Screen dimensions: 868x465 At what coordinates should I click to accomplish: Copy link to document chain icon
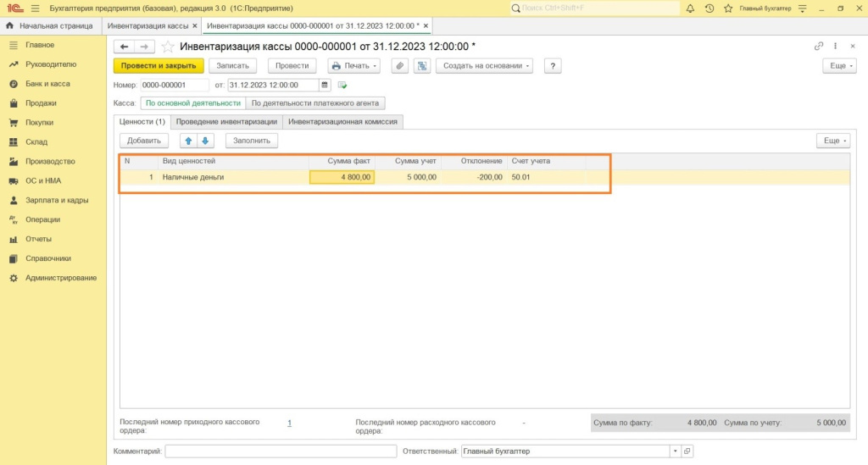819,47
